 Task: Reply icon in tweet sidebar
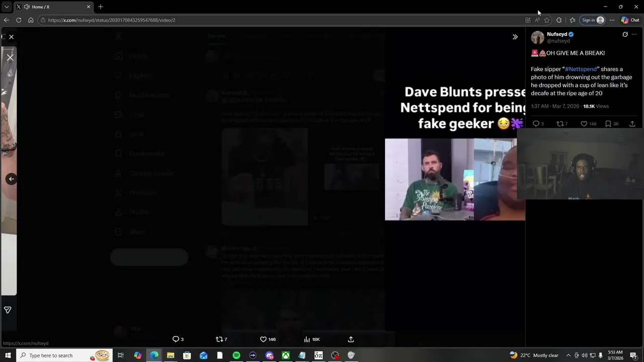[536, 124]
